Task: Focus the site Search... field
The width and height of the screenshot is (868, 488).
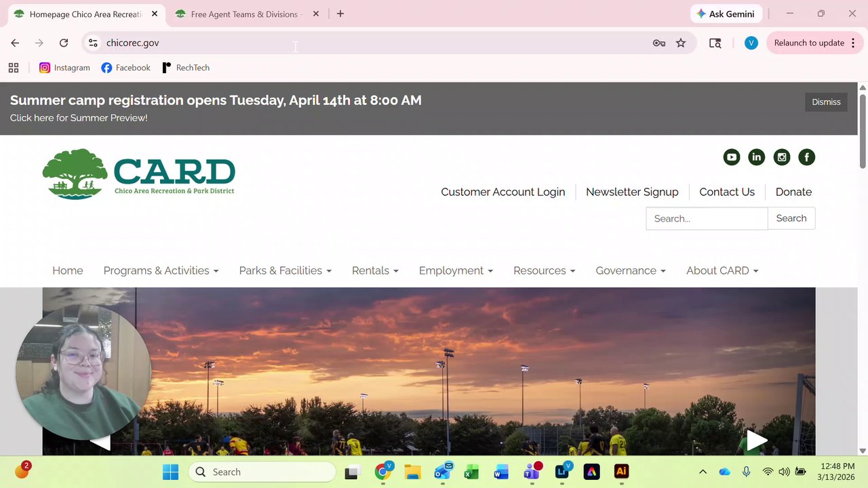Action: (707, 218)
